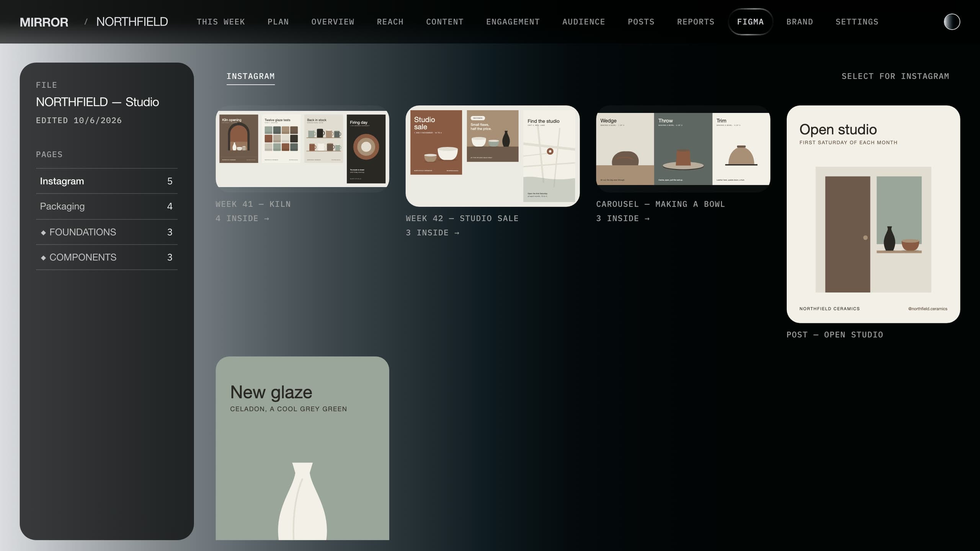Click the 'NORTHFIELD — Studio' file title
This screenshot has height=551, width=980.
click(x=97, y=102)
